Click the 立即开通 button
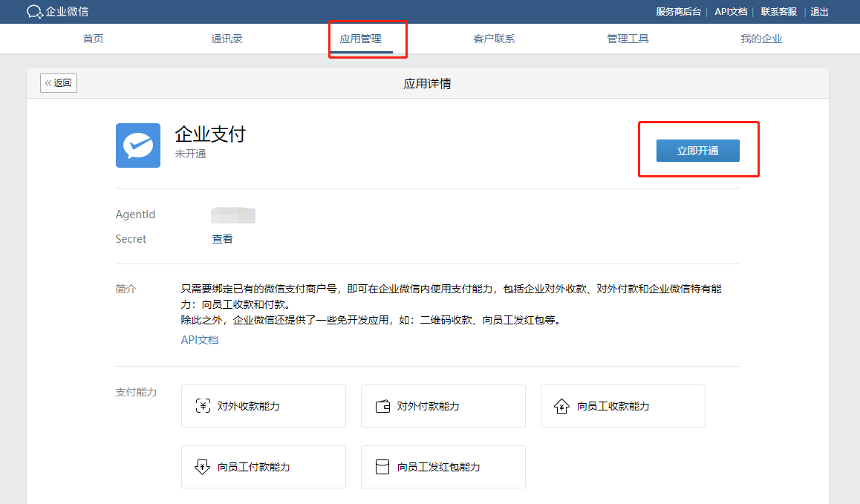860x504 pixels. tap(698, 150)
